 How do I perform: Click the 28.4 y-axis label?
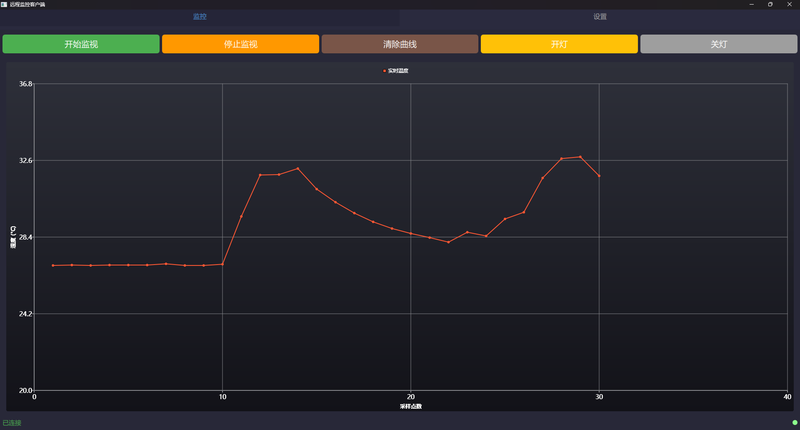(26, 237)
